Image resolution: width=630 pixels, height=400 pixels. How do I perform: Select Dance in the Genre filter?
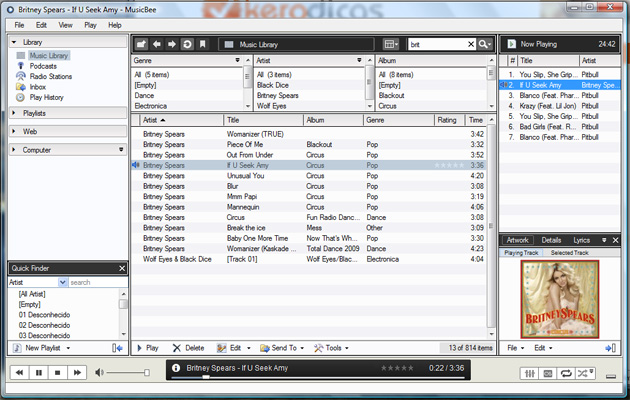point(144,96)
